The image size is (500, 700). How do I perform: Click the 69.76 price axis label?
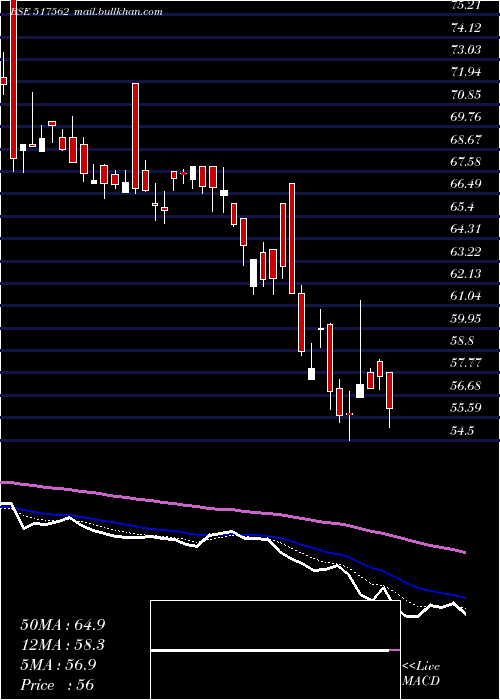(x=467, y=117)
